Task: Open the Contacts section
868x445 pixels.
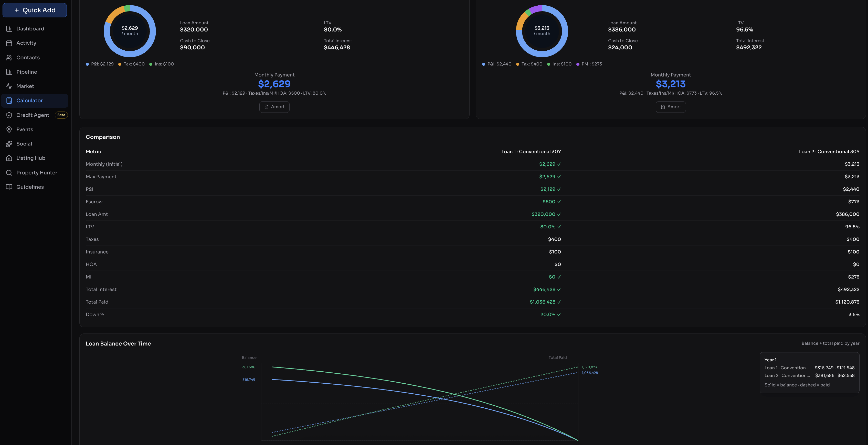Action: (28, 57)
